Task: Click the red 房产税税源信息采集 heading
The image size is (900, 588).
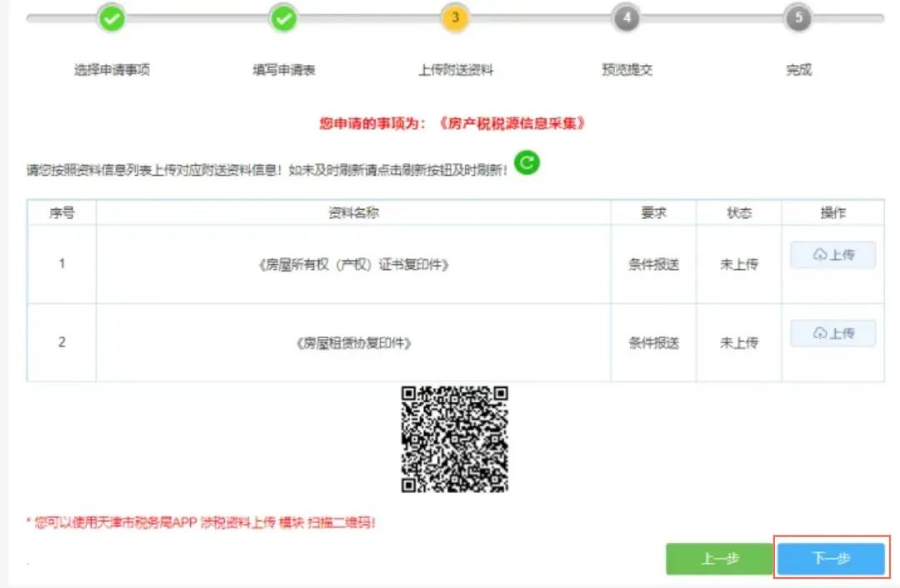Action: (x=452, y=123)
